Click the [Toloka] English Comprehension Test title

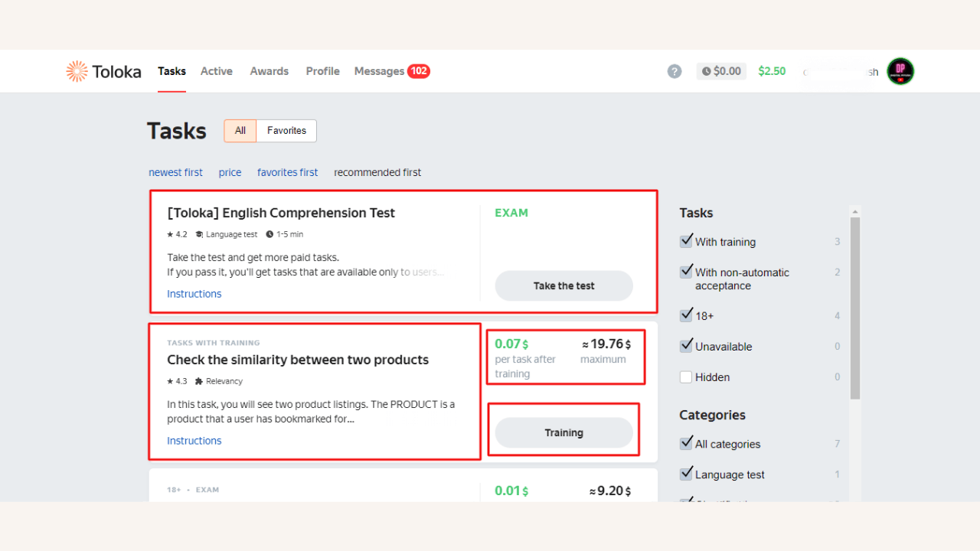coord(281,213)
